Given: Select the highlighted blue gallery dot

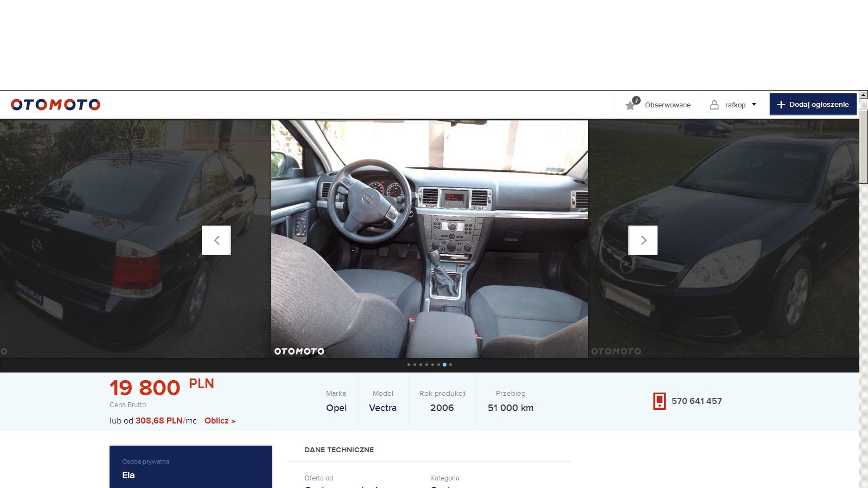Looking at the screenshot, I should [444, 365].
